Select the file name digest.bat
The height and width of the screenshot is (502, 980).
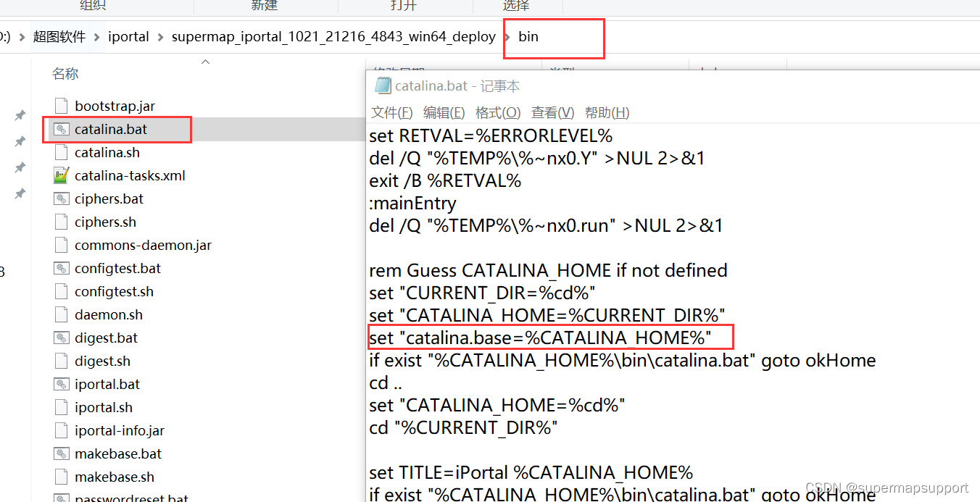[106, 338]
